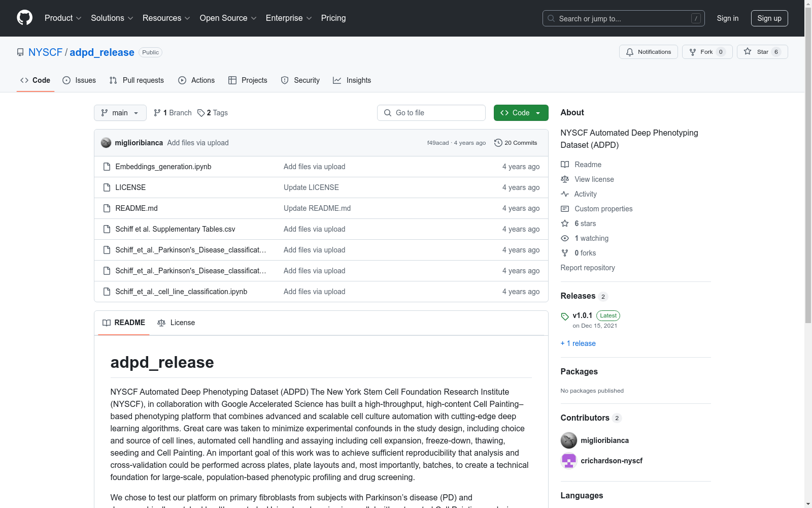This screenshot has width=812, height=508.
Task: Expand the Open Source menu
Action: tap(228, 18)
